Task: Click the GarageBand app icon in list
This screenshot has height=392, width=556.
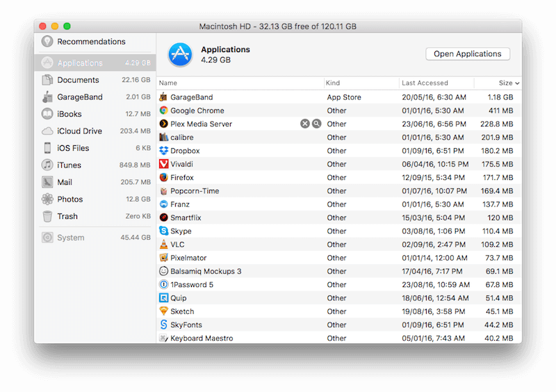Action: [163, 97]
